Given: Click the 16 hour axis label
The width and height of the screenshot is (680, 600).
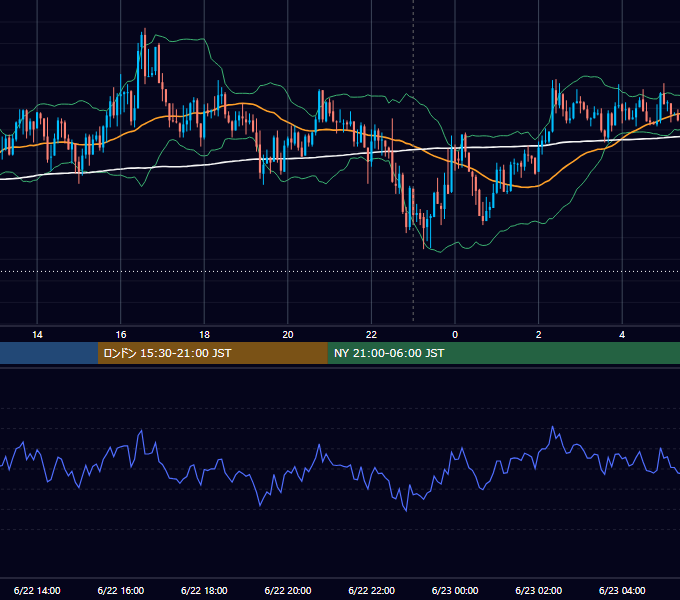Looking at the screenshot, I should click(x=121, y=335).
